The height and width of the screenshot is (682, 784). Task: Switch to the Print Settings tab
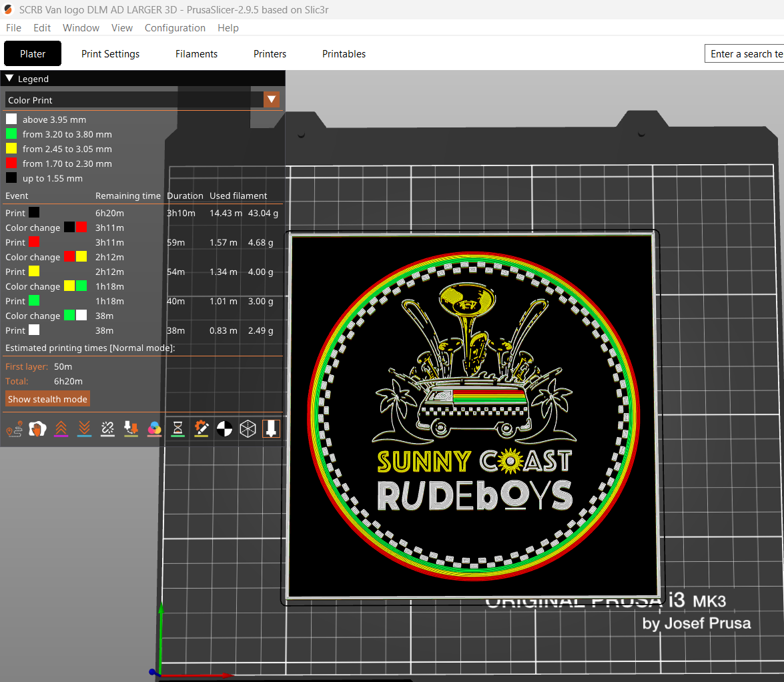[x=111, y=53]
